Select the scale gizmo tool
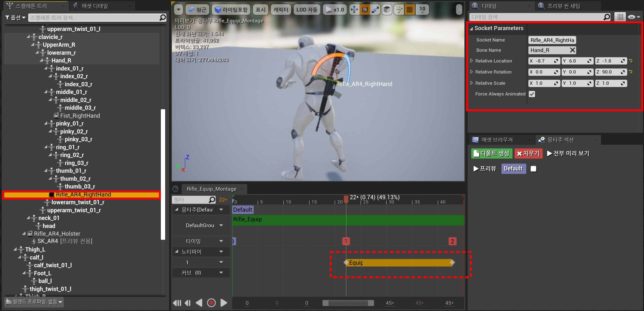The image size is (644, 311). point(375,10)
